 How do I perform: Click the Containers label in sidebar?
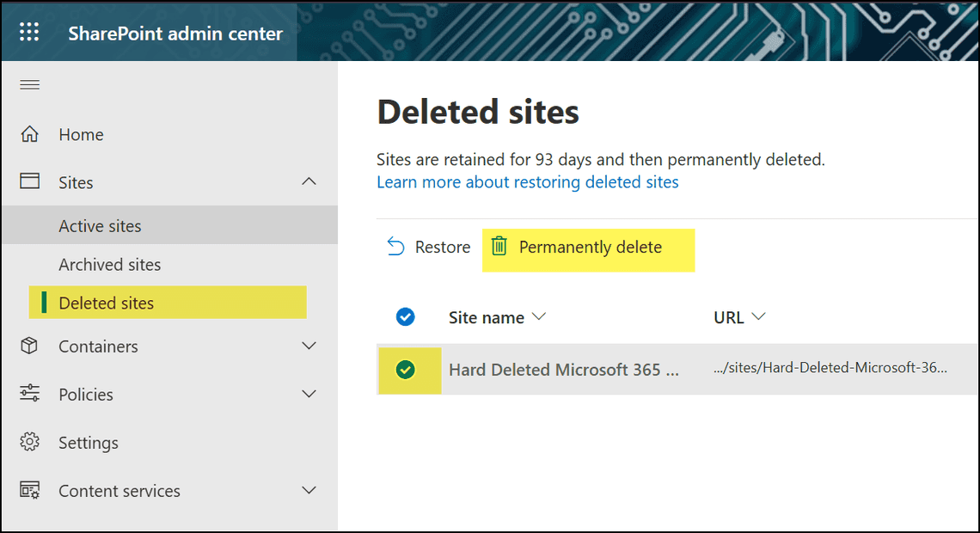(98, 346)
